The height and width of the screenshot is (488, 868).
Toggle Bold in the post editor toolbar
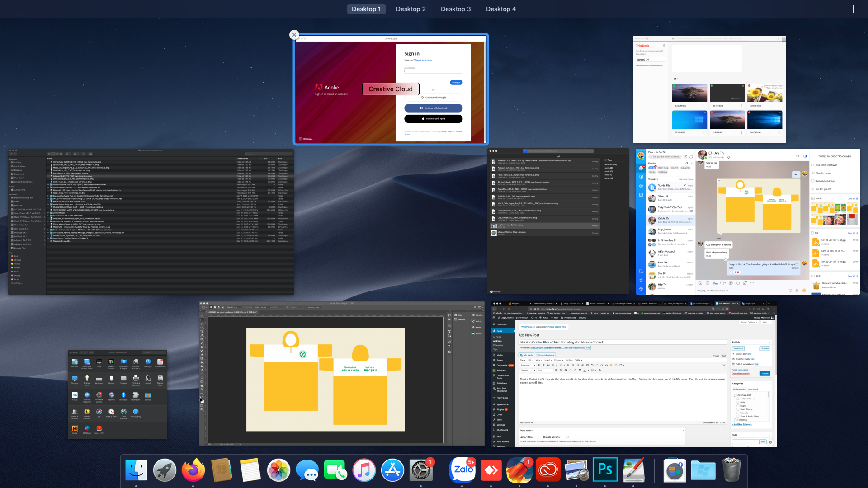539,365
